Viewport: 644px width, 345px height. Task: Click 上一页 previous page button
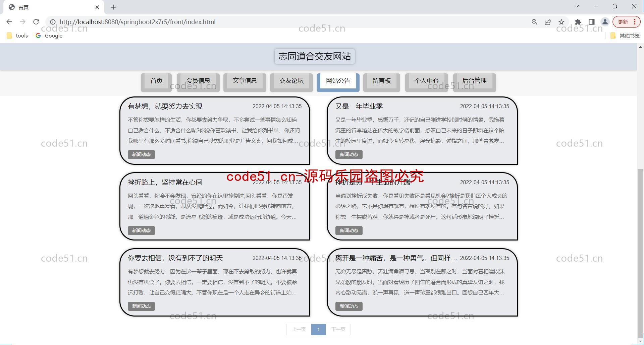299,330
